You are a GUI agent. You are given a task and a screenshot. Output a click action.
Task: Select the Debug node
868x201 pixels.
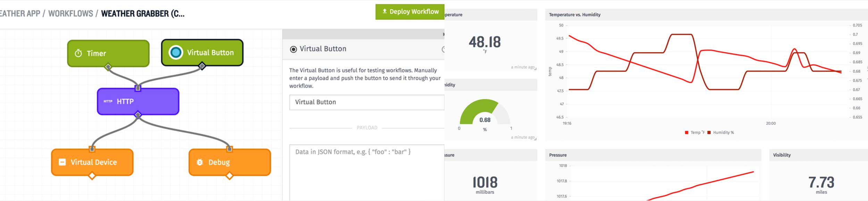pos(229,162)
